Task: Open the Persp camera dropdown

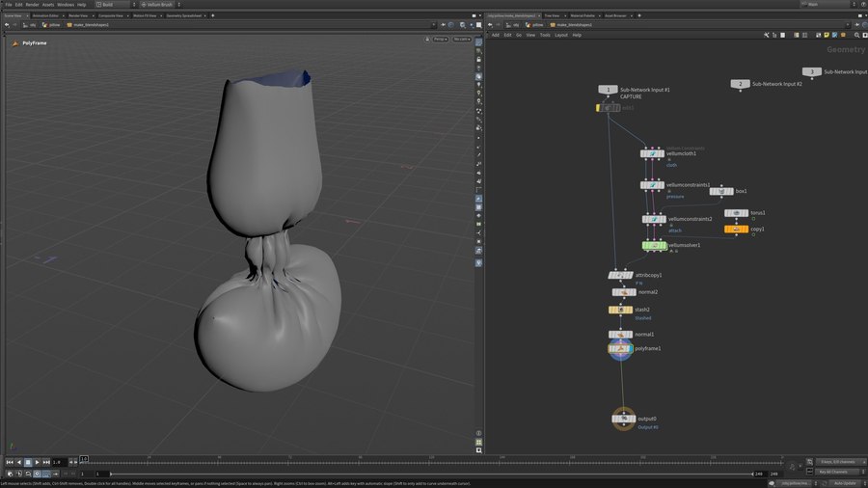Action: click(439, 40)
